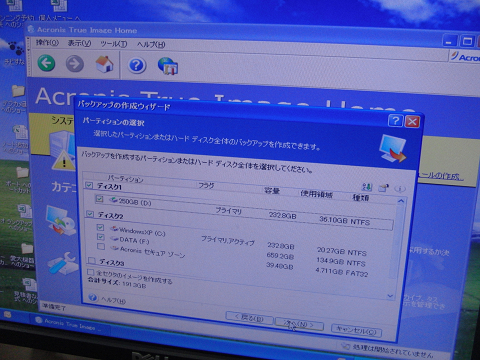Open the 表示(V) menu

pyautogui.click(x=79, y=43)
